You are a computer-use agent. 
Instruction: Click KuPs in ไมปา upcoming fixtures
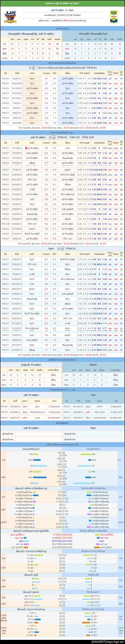tap(99, 406)
